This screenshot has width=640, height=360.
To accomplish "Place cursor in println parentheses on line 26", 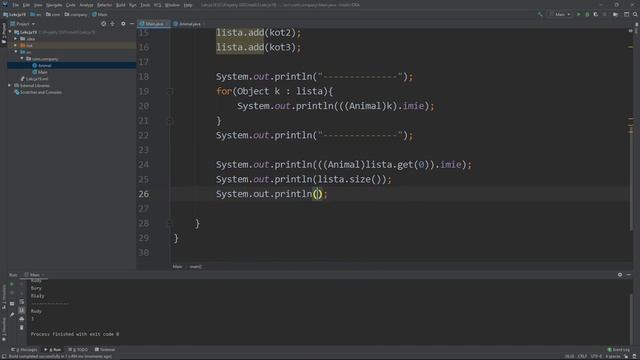I will click(x=318, y=194).
